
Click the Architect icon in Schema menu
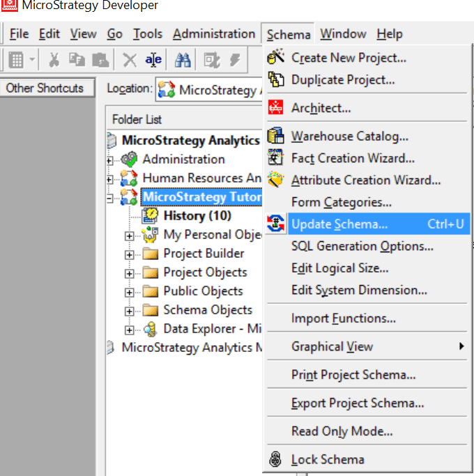click(276, 108)
